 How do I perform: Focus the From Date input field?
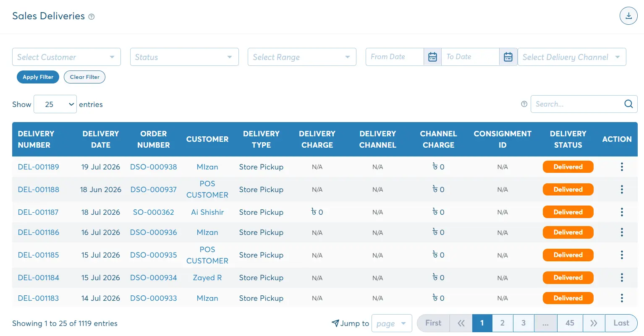coord(395,57)
